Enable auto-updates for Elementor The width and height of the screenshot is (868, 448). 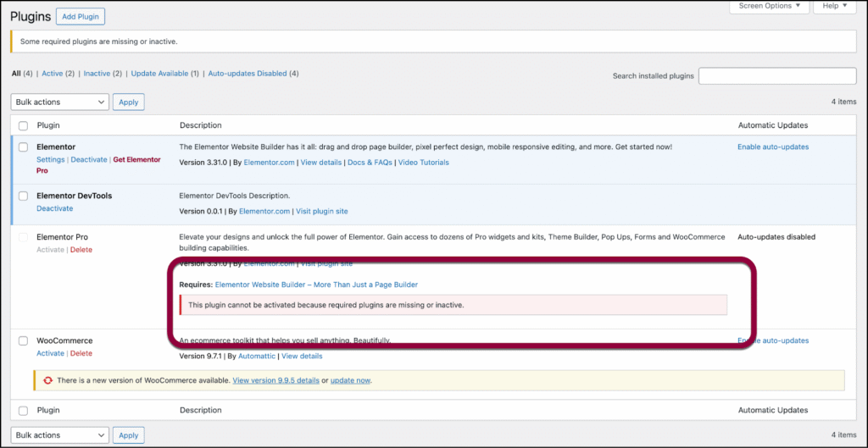[x=773, y=147]
